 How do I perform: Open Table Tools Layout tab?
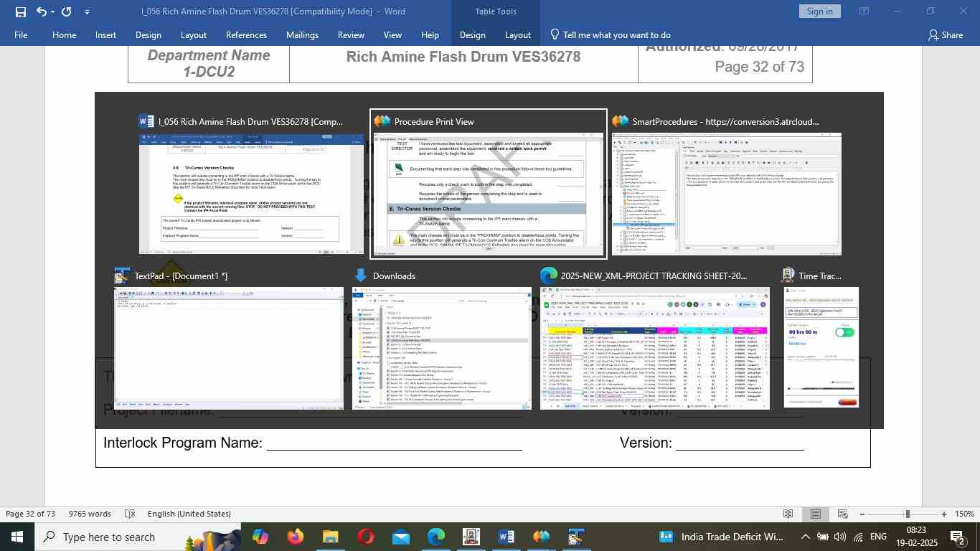[517, 34]
